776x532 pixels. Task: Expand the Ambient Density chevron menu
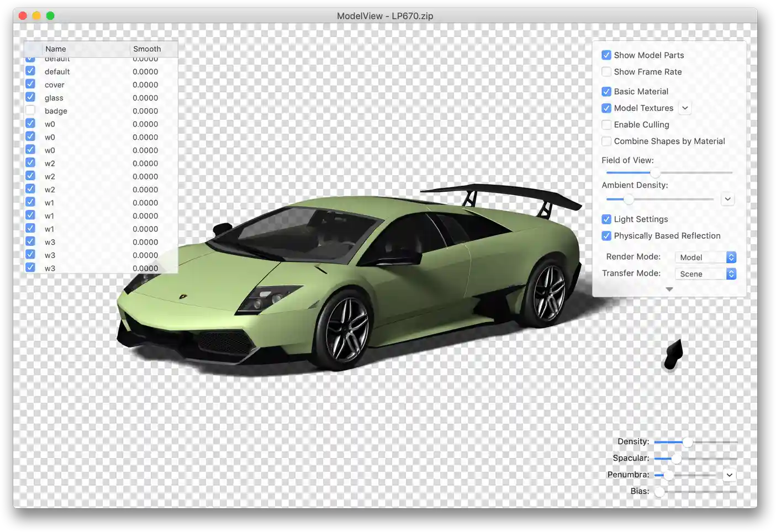click(727, 199)
